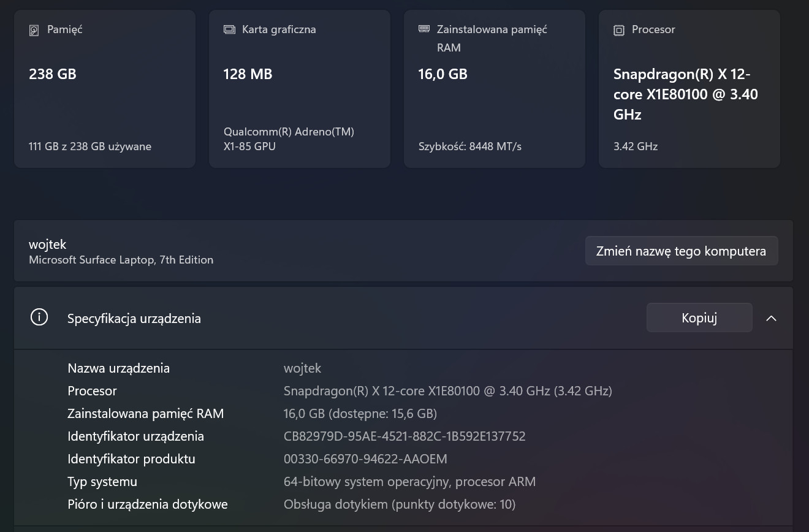This screenshot has width=809, height=532.
Task: Click the graphics card icon
Action: coord(229,29)
